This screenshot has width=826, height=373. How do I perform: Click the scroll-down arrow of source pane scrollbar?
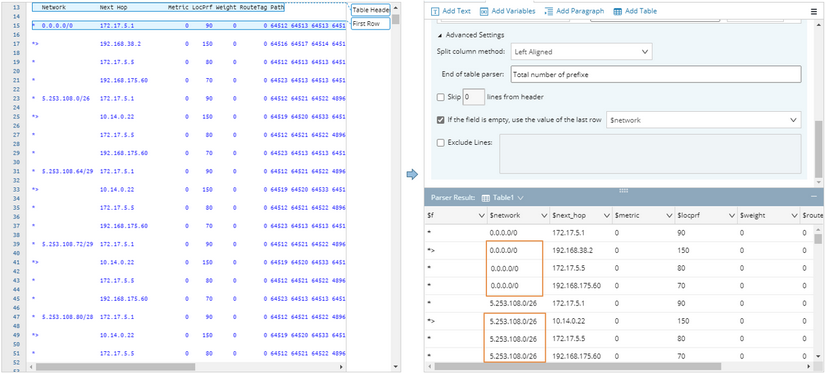pyautogui.click(x=396, y=367)
